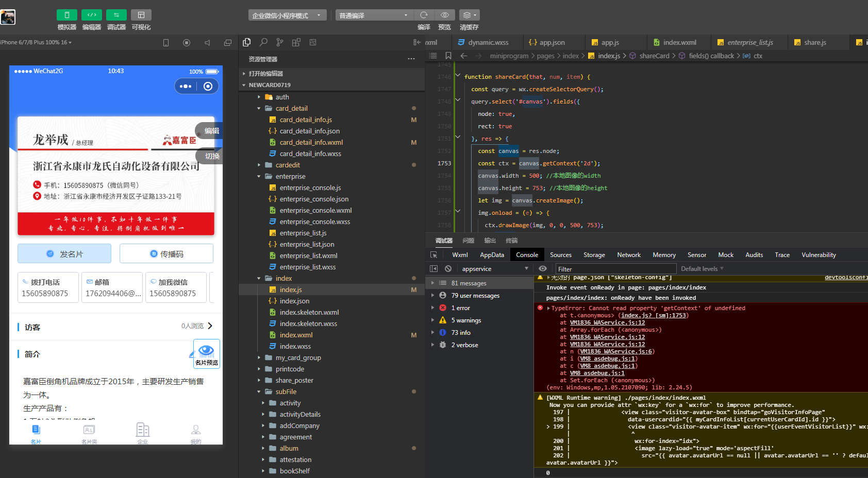Toggle the console sidebar panel icon

tap(433, 269)
